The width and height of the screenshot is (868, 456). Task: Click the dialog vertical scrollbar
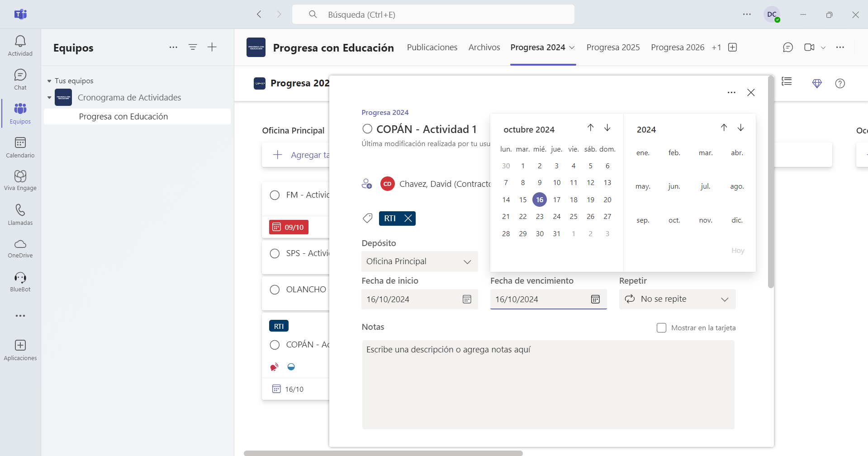(771, 182)
